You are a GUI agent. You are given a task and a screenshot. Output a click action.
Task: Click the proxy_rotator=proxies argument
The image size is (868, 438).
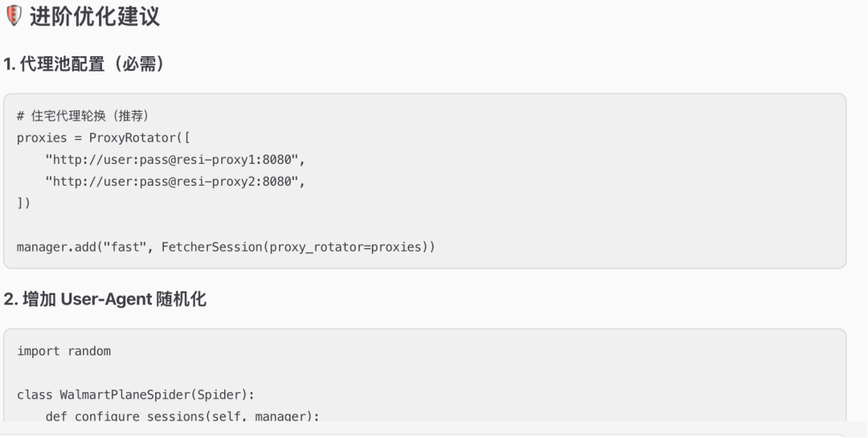(x=346, y=247)
